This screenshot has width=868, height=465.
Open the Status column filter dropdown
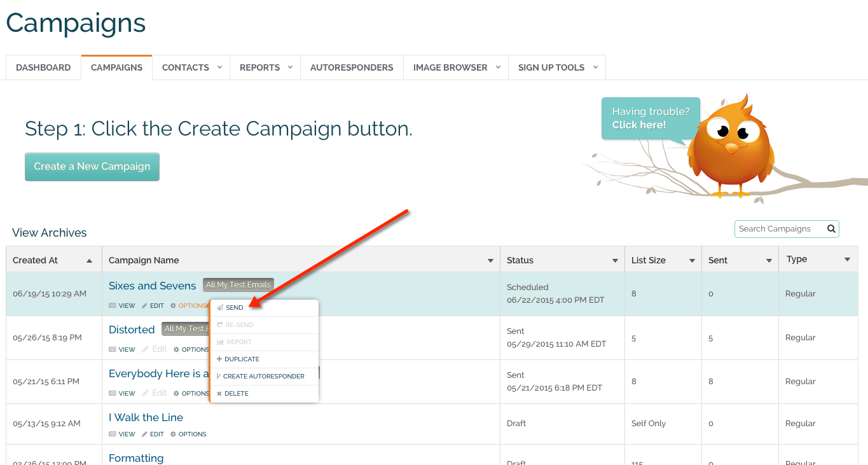(x=614, y=260)
